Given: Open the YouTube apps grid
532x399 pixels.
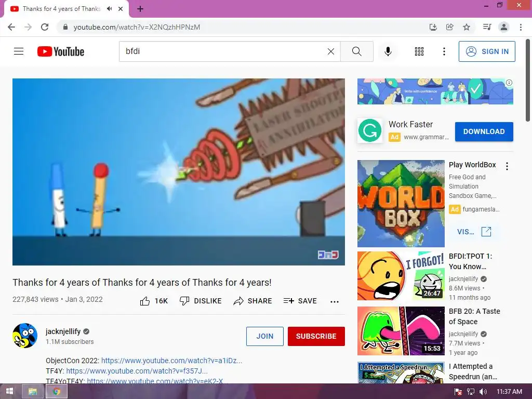Looking at the screenshot, I should [419, 51].
